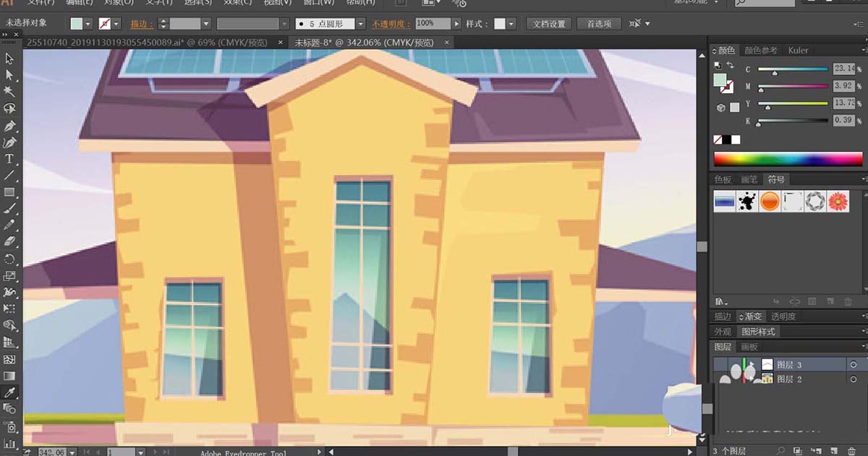Select the Direct Selection tool
Viewport: 868px width, 456px height.
tap(9, 75)
